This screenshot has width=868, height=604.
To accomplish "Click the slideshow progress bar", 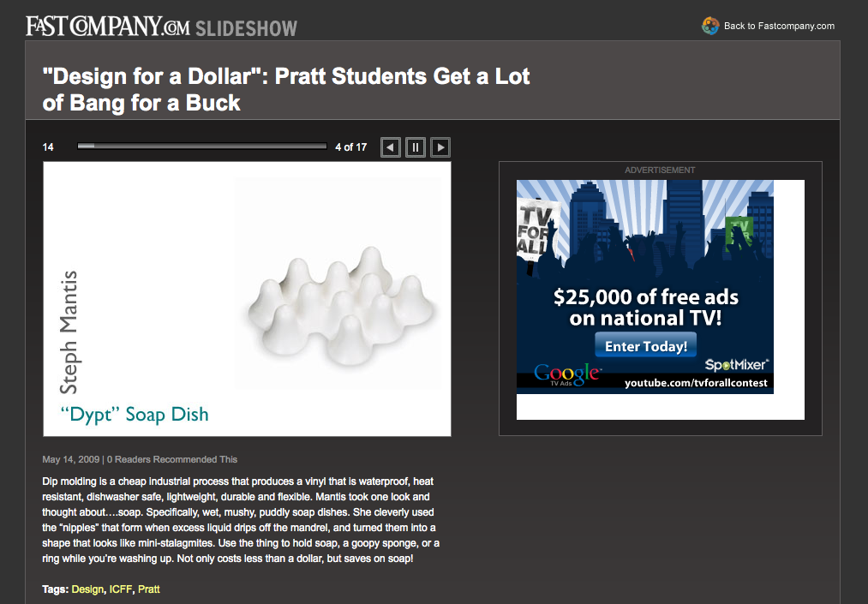I will (202, 147).
